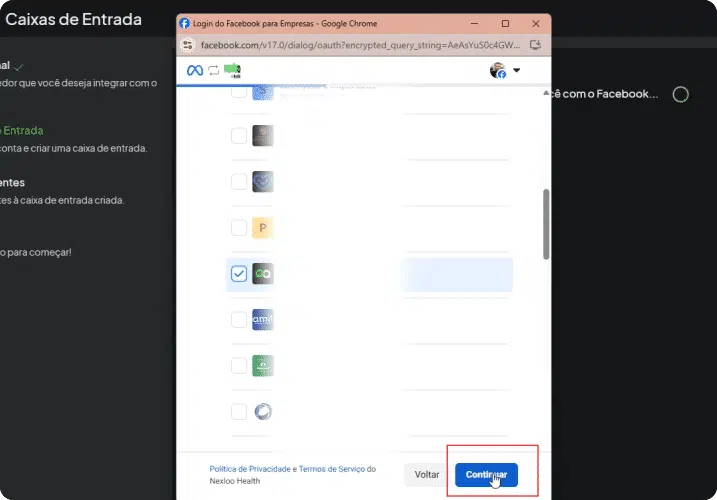Uncheck the selected page checkbox
717x500 pixels.
pyautogui.click(x=239, y=274)
